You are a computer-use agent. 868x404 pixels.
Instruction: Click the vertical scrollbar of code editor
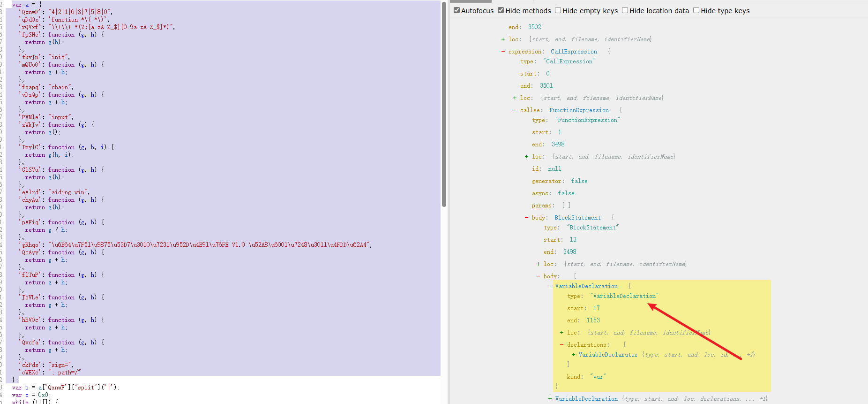[444, 104]
